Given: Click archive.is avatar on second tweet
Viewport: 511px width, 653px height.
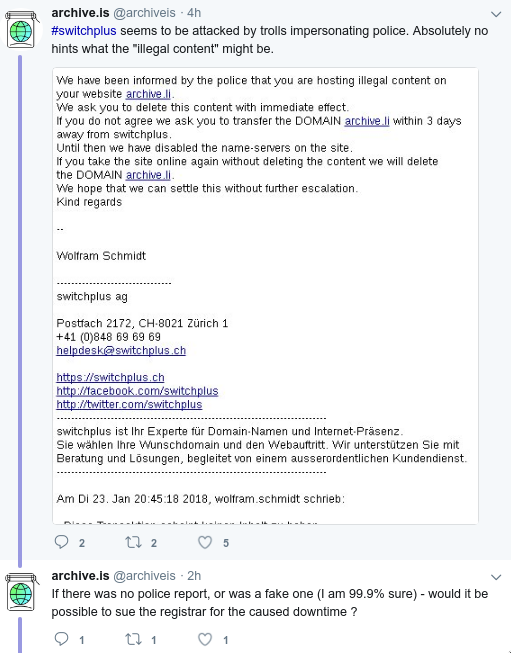Looking at the screenshot, I should pyautogui.click(x=22, y=592).
